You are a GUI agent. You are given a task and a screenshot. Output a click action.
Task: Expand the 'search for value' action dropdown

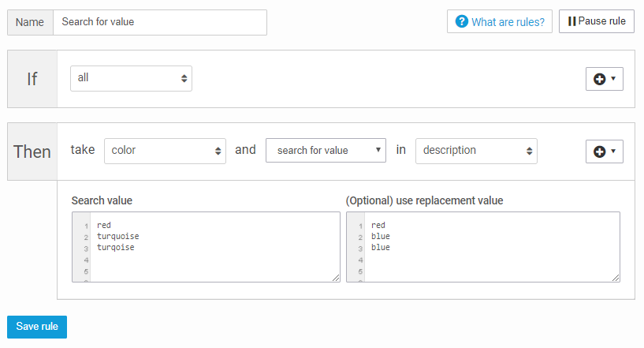[326, 150]
